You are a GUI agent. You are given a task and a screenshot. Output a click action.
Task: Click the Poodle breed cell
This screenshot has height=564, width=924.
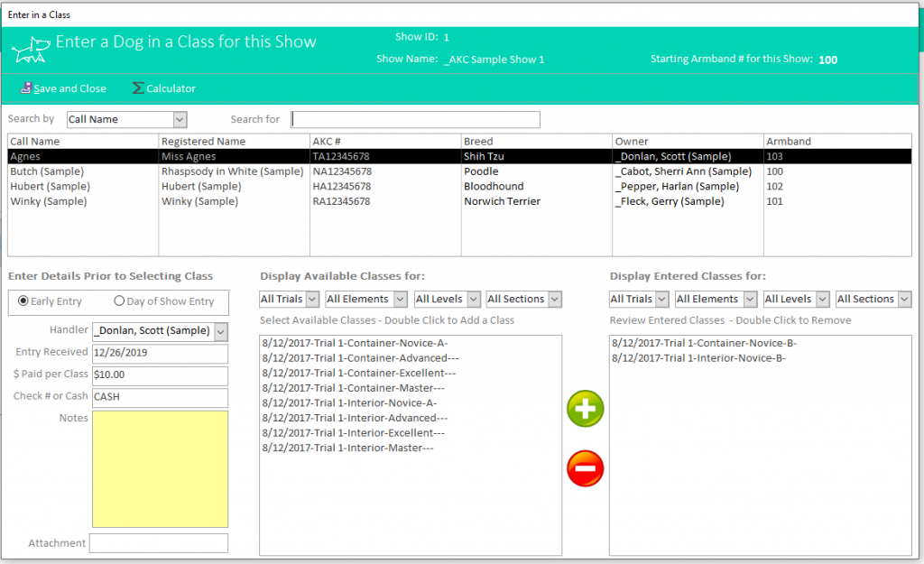[x=481, y=171]
